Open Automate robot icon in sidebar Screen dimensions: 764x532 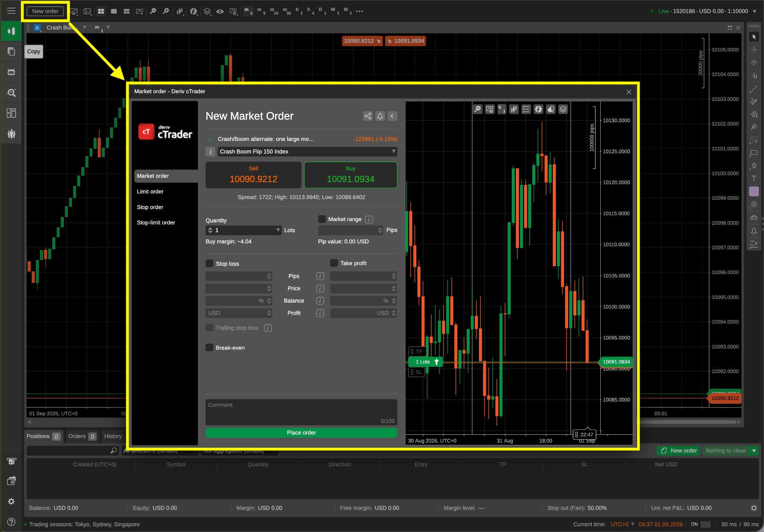pyautogui.click(x=11, y=72)
